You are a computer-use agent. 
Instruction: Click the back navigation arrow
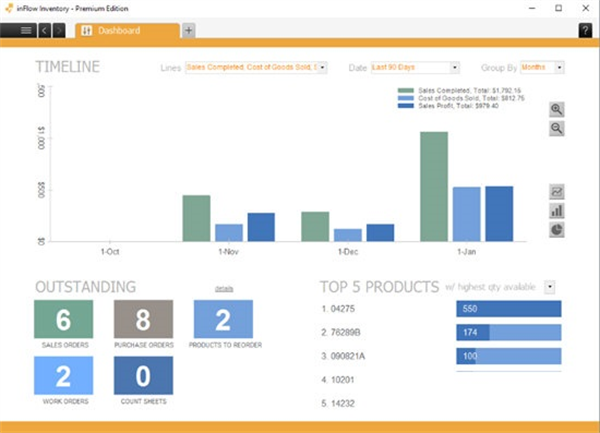45,30
